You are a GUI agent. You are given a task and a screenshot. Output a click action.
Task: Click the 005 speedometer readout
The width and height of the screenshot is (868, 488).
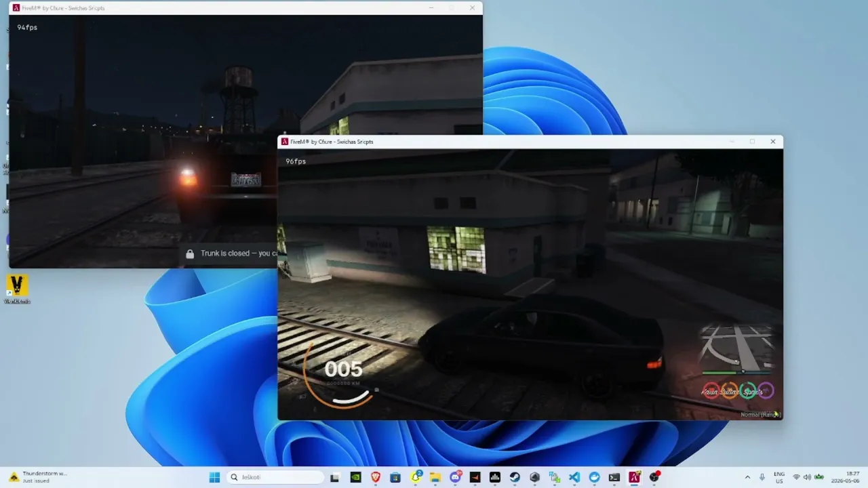[x=343, y=369]
